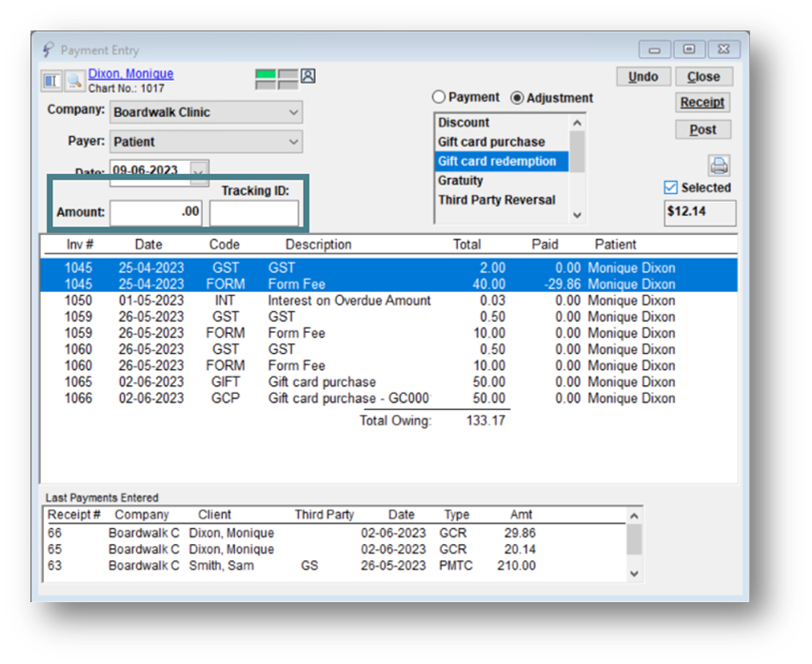The height and width of the screenshot is (664, 812).
Task: Click the Amount input field
Action: pos(156,212)
